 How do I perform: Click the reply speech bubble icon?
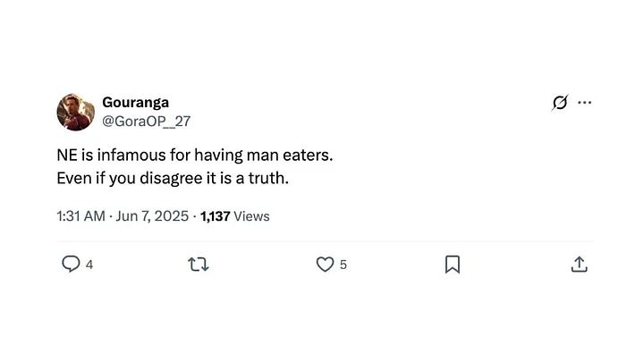(x=71, y=265)
